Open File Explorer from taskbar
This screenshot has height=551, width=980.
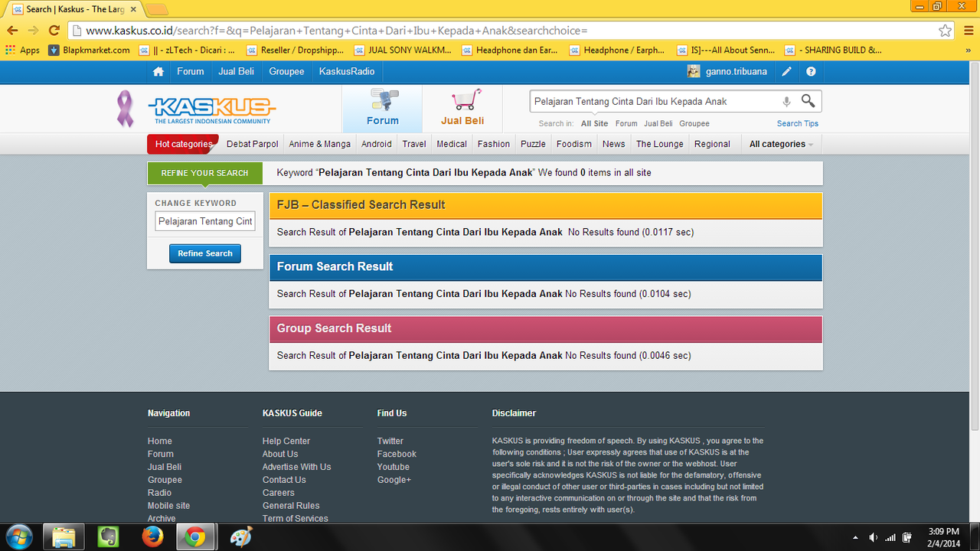point(64,537)
